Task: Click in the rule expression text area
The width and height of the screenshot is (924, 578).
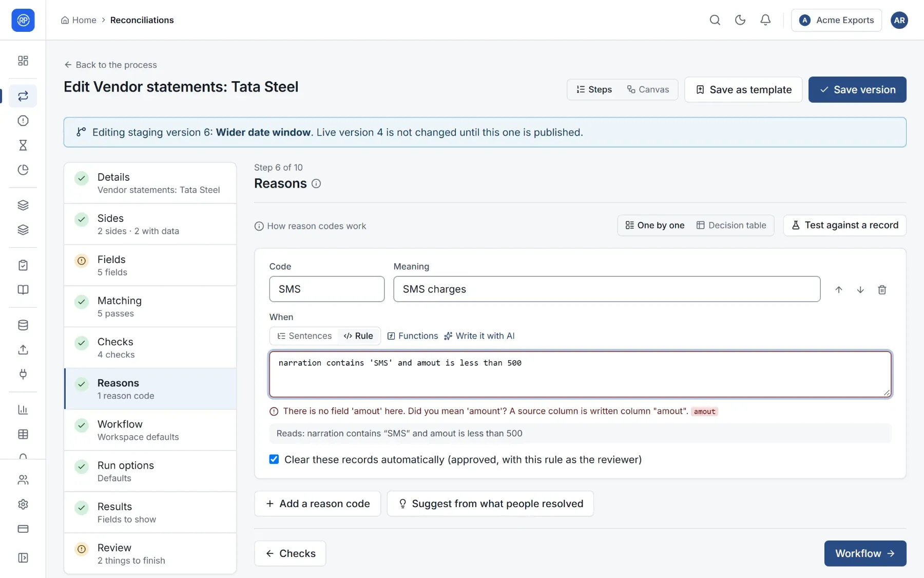Action: tap(580, 374)
